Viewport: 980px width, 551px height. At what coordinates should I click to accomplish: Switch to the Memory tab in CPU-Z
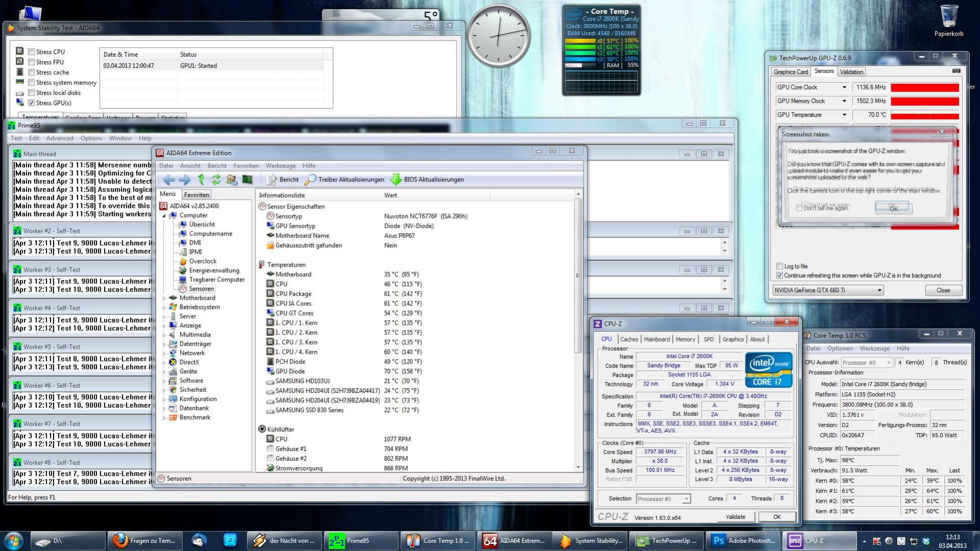click(685, 339)
